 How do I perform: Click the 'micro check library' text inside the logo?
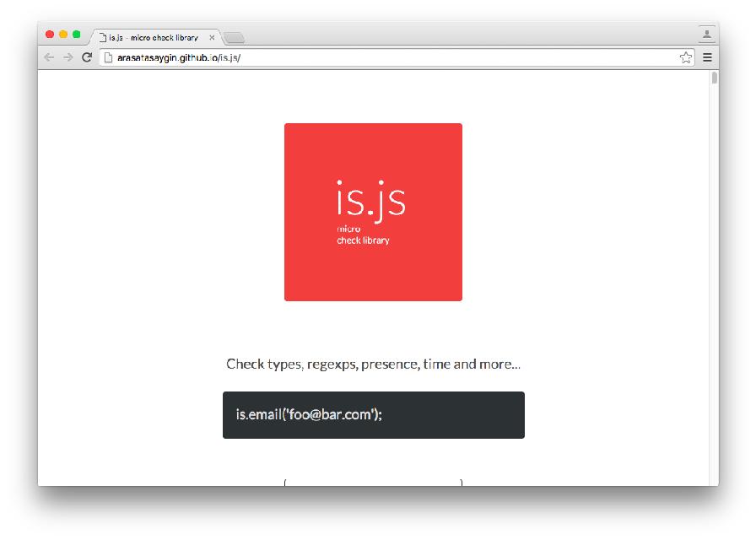(364, 236)
